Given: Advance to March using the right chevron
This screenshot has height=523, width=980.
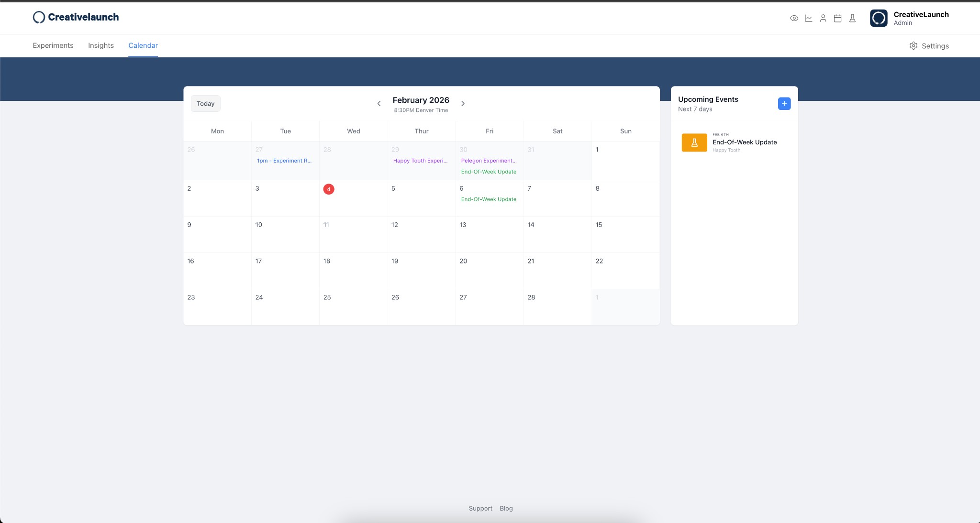Looking at the screenshot, I should tap(463, 103).
